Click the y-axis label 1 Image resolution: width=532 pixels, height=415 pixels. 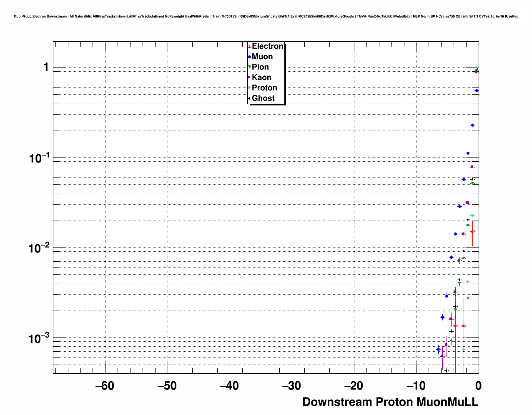tap(46, 67)
